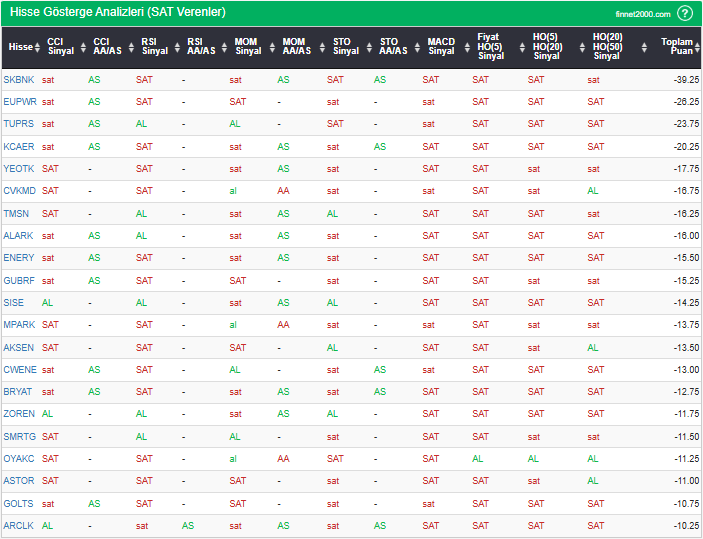Select SKBNK STO AA/AS value AS
The width and height of the screenshot is (703, 539).
point(380,80)
